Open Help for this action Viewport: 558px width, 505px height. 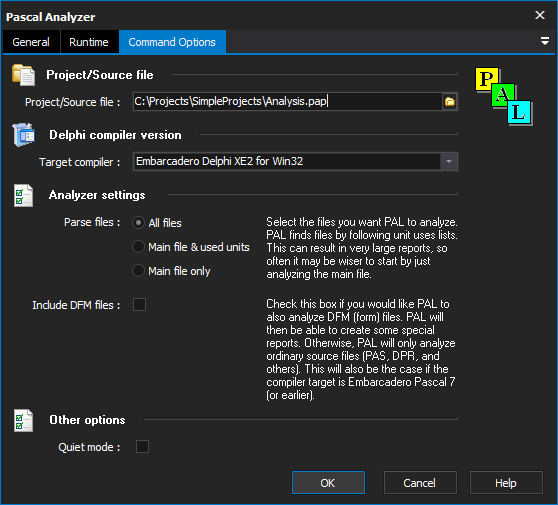pyautogui.click(x=506, y=483)
